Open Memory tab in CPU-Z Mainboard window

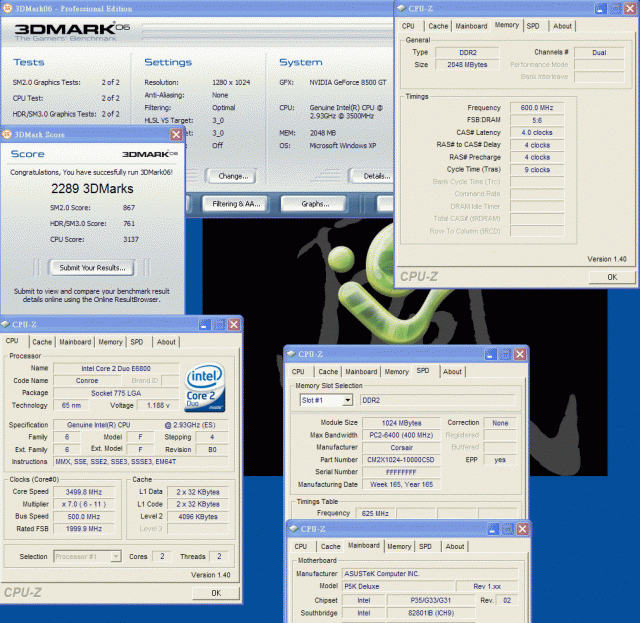pyautogui.click(x=399, y=547)
